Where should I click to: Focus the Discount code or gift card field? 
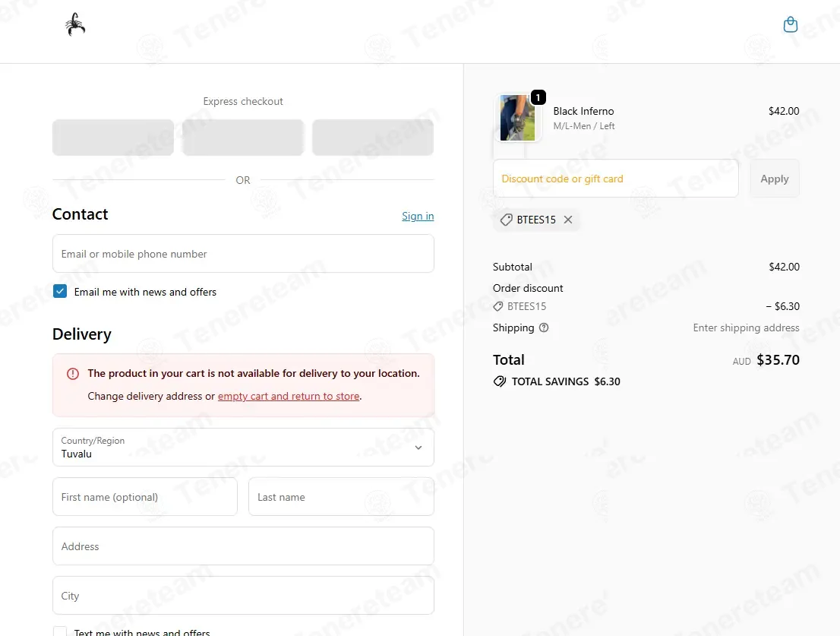pyautogui.click(x=615, y=179)
